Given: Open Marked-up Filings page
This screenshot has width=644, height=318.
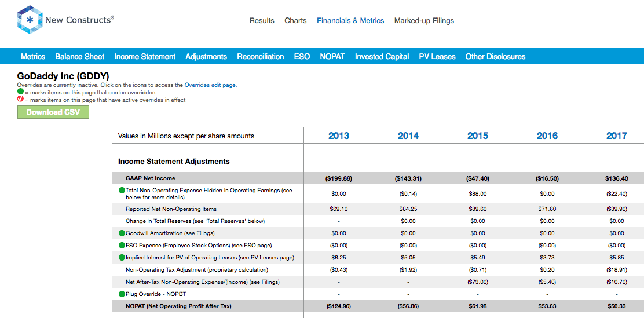Looking at the screenshot, I should pos(424,20).
